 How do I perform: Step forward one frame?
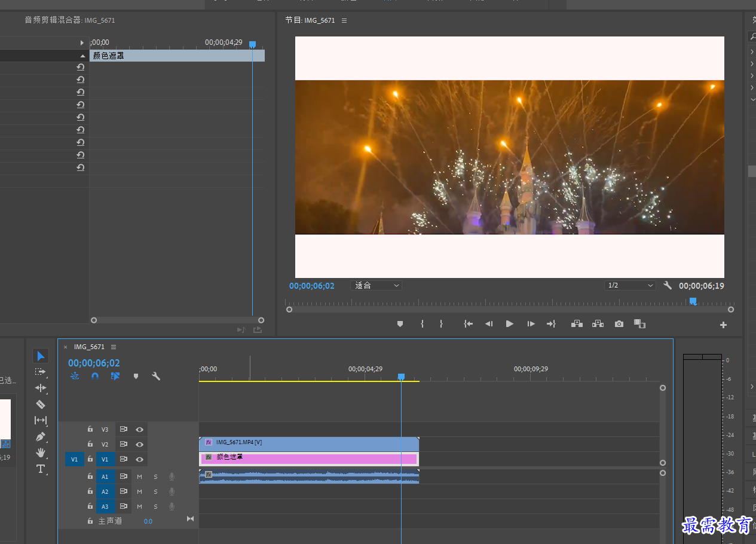(x=531, y=324)
